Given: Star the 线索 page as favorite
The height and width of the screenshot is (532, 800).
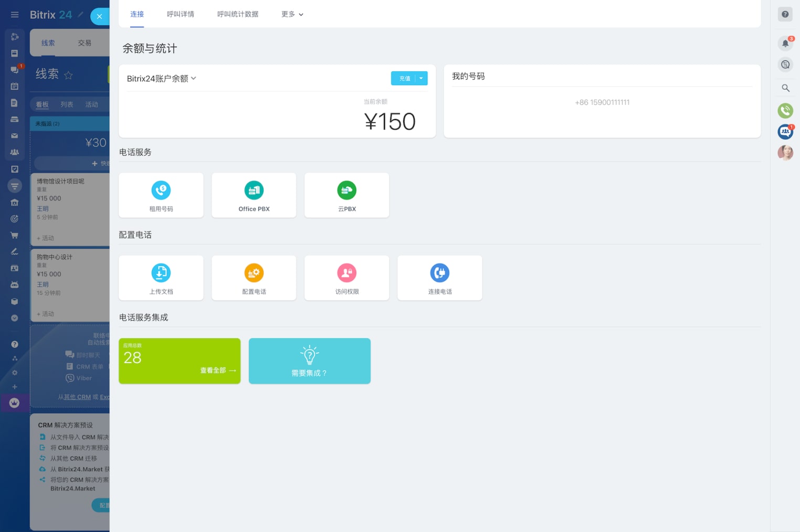Looking at the screenshot, I should click(68, 75).
